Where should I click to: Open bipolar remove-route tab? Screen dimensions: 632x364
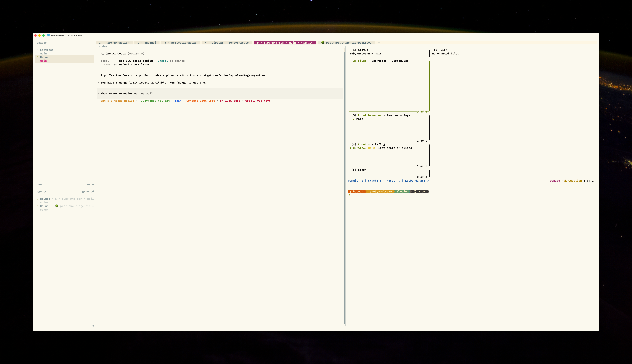[227, 43]
